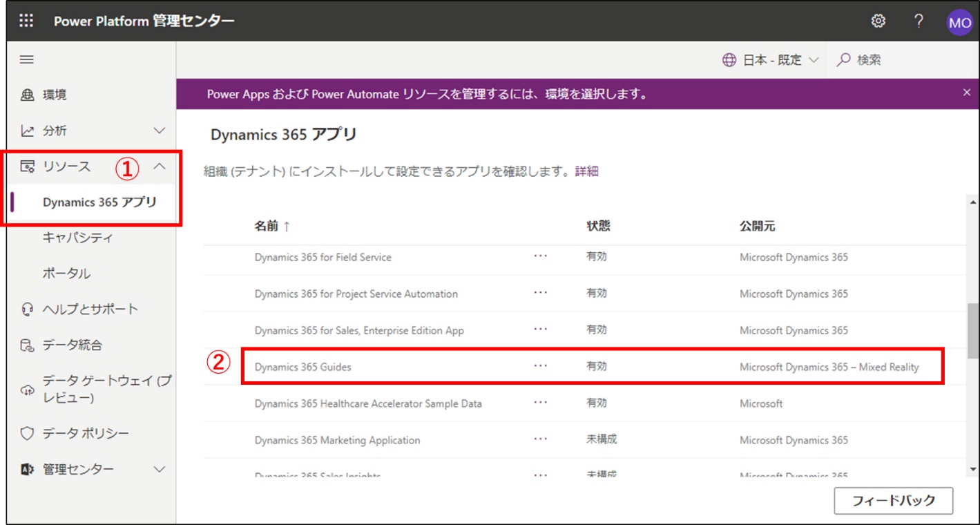Expand the 管理センター menu chevron

click(159, 470)
